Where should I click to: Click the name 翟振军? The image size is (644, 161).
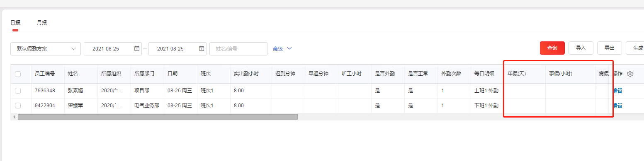[x=75, y=106]
